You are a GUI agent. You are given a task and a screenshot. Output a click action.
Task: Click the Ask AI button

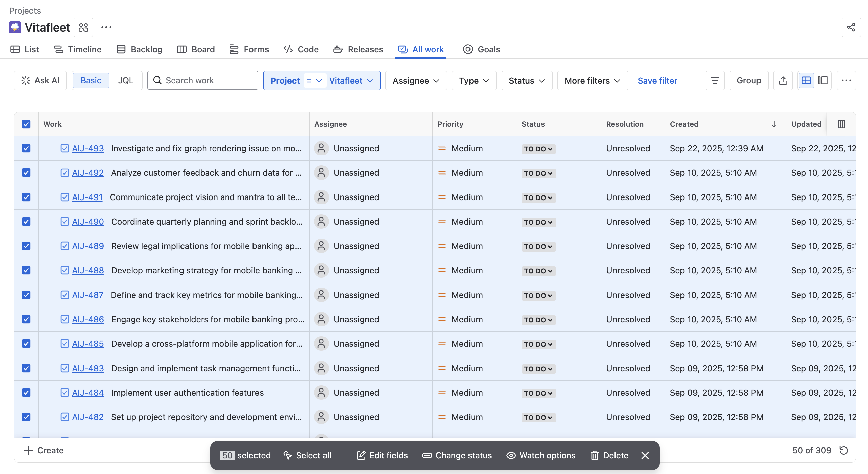(x=41, y=80)
